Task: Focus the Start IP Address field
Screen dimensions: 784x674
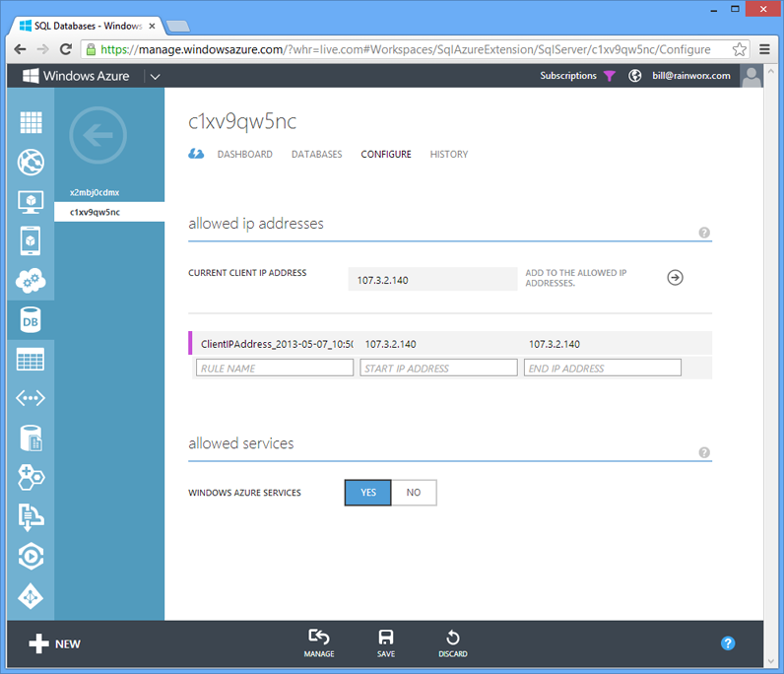Action: click(438, 368)
